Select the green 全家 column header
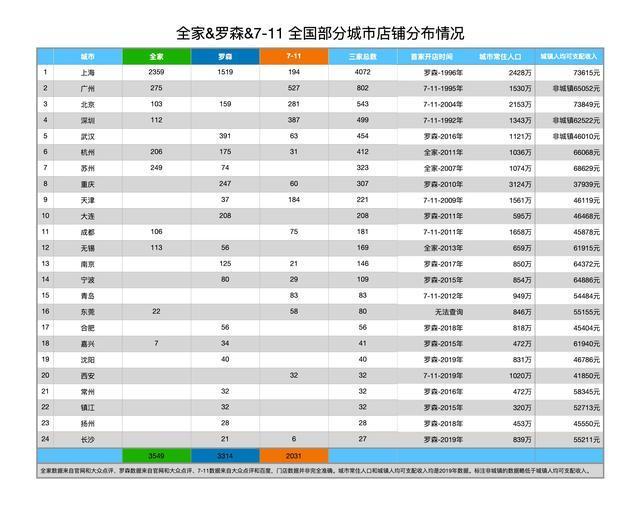The height and width of the screenshot is (510, 640). point(156,56)
